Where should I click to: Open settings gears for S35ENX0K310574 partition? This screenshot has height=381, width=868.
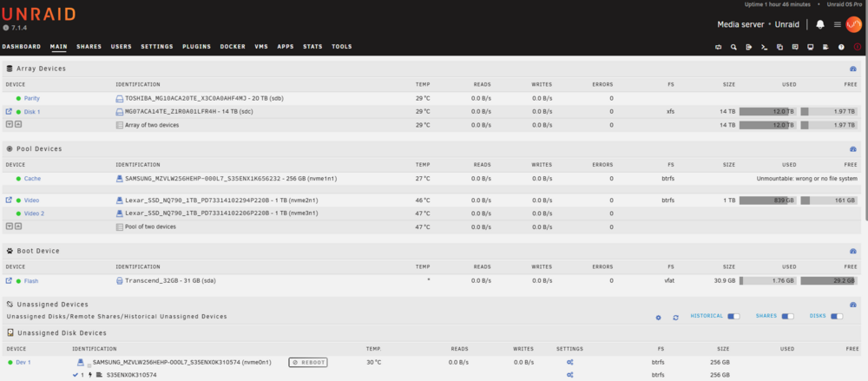[x=569, y=375]
